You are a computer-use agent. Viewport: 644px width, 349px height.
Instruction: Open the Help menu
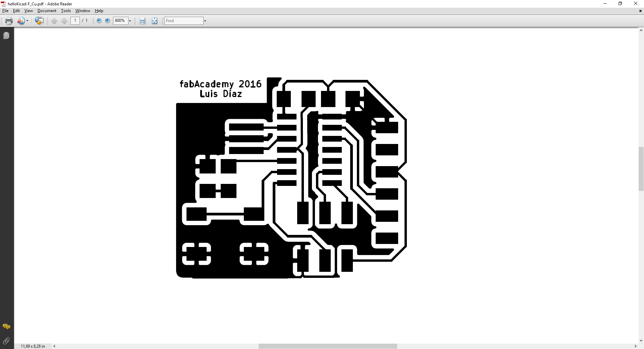[99, 11]
